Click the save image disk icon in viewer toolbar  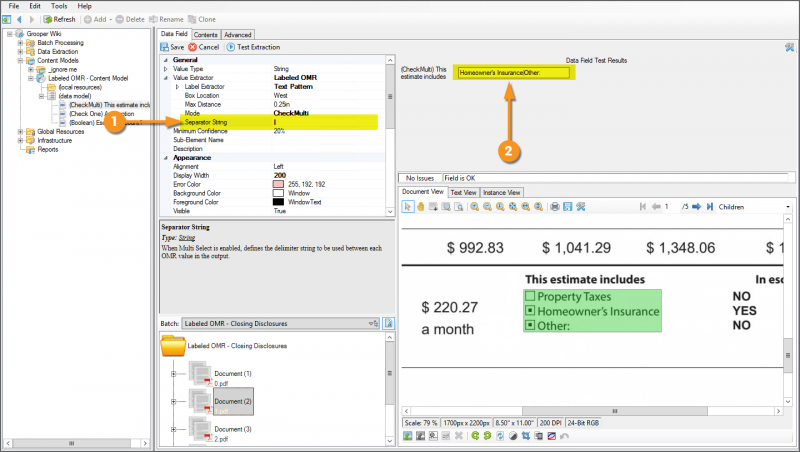coord(567,207)
